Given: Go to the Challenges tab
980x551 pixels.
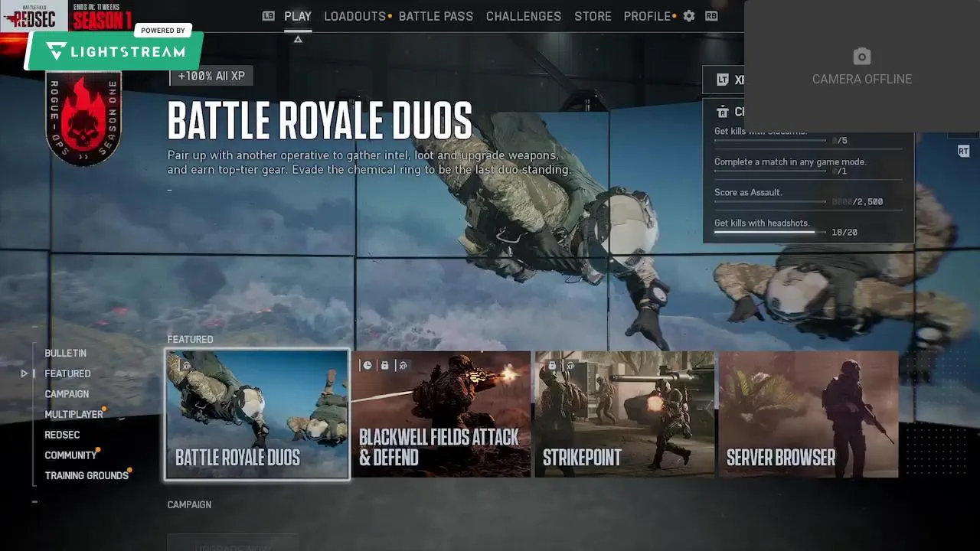Looking at the screenshot, I should pyautogui.click(x=524, y=16).
